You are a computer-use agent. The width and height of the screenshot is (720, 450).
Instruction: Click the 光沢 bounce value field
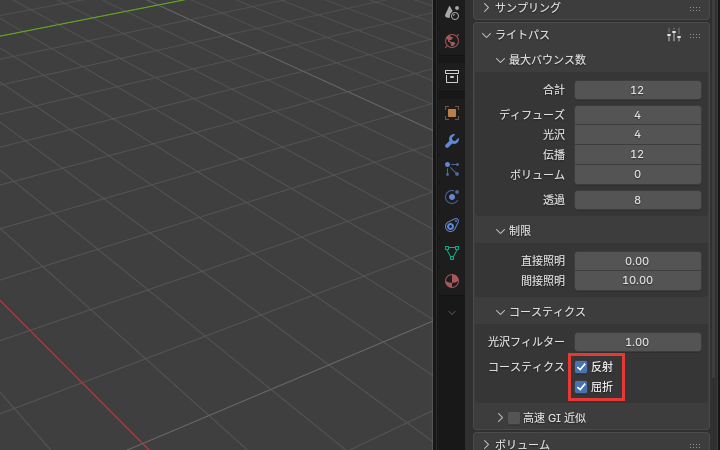pos(638,135)
